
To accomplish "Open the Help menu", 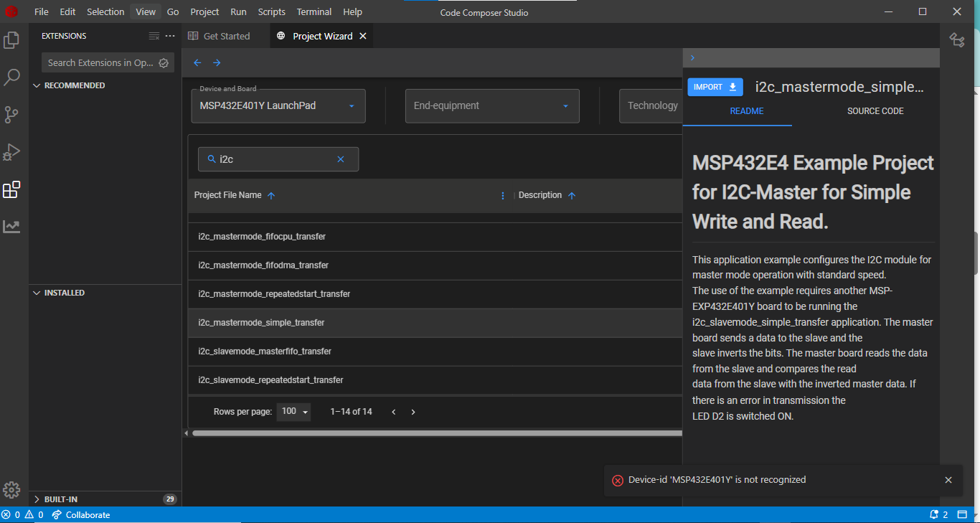I will click(x=352, y=11).
